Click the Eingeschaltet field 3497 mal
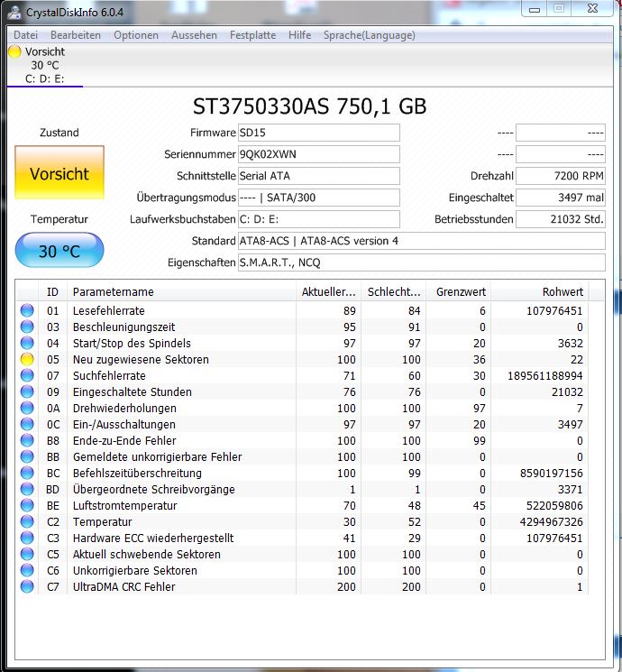Viewport: 622px width, 672px height. point(561,198)
